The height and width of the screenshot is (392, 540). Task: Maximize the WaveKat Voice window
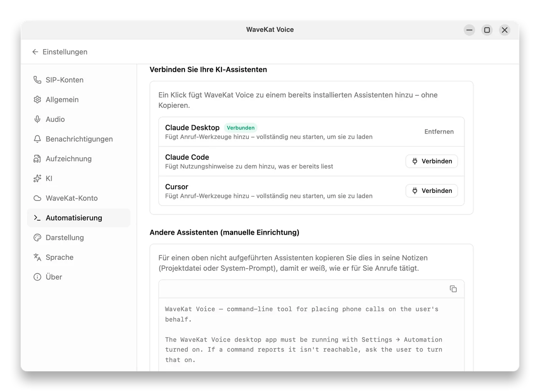[x=487, y=30]
